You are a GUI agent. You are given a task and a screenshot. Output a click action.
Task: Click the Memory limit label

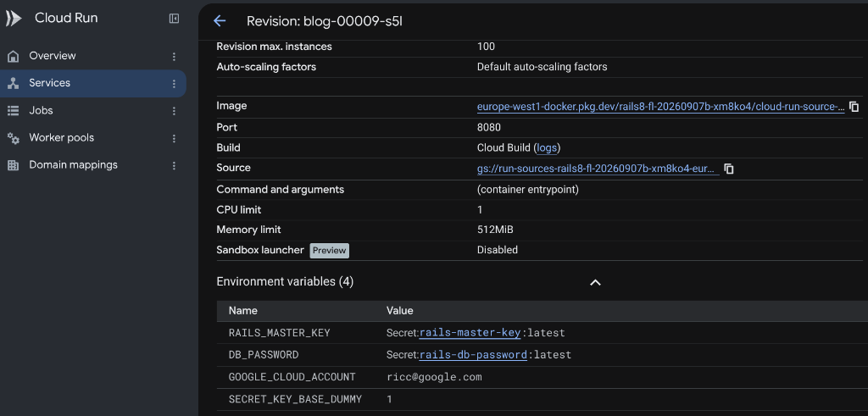pyautogui.click(x=248, y=230)
